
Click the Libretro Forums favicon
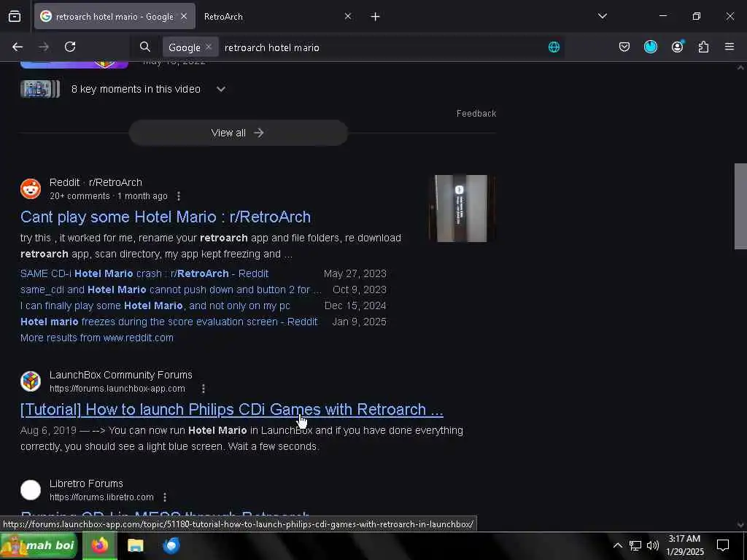pos(31,489)
